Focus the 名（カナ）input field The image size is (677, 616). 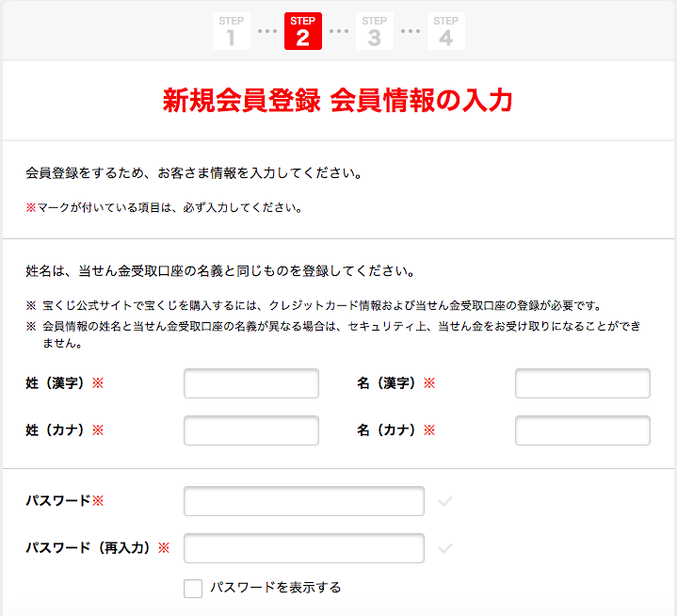(x=583, y=430)
